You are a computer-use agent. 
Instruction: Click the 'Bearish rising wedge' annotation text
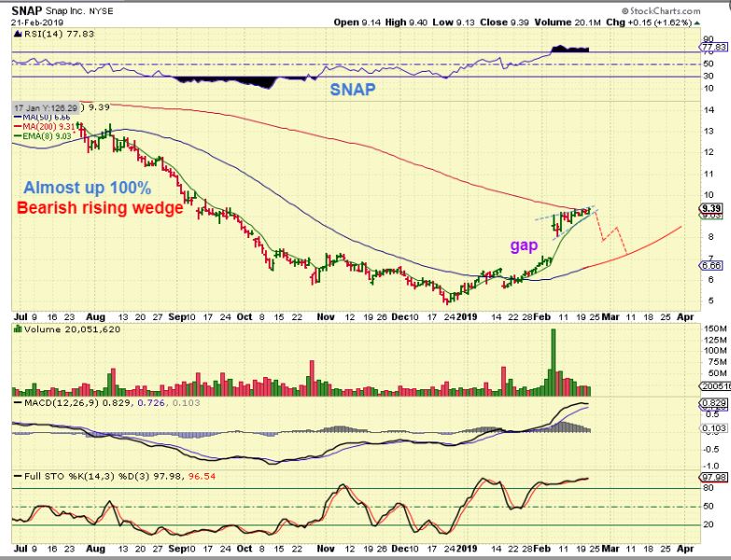point(100,207)
